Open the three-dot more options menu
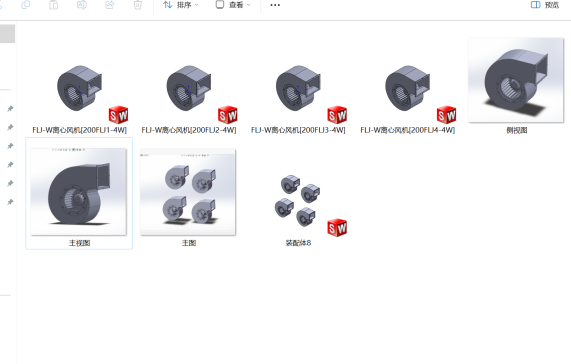The width and height of the screenshot is (571, 364). 275,5
